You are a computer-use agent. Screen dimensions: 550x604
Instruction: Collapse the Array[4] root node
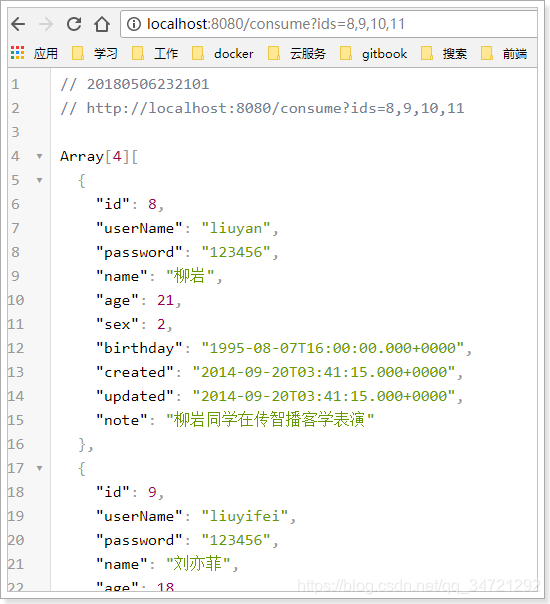point(39,156)
